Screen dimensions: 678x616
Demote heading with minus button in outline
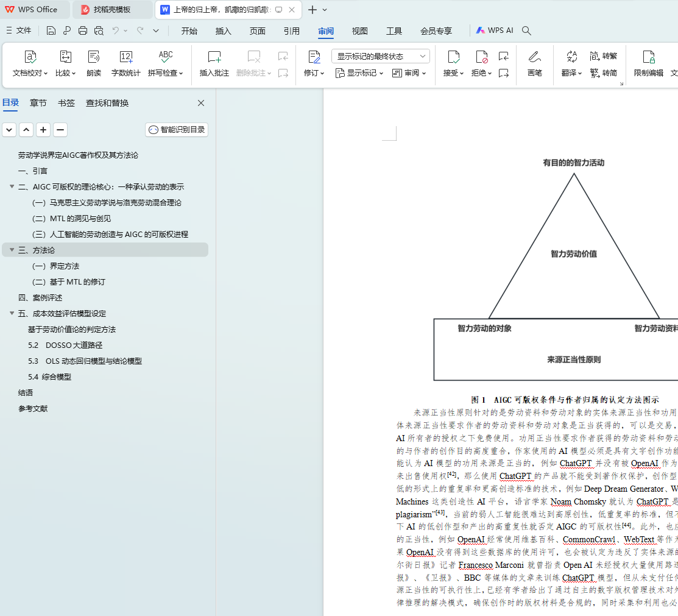60,130
